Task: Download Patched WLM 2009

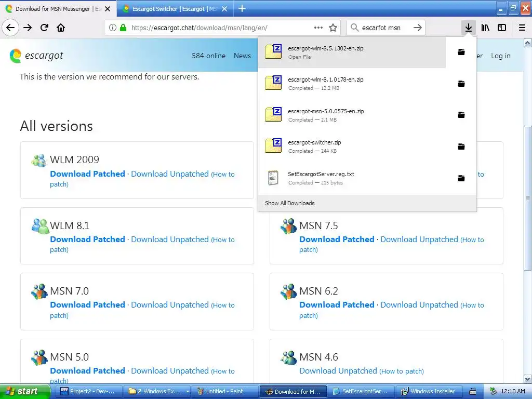Action: pos(87,174)
